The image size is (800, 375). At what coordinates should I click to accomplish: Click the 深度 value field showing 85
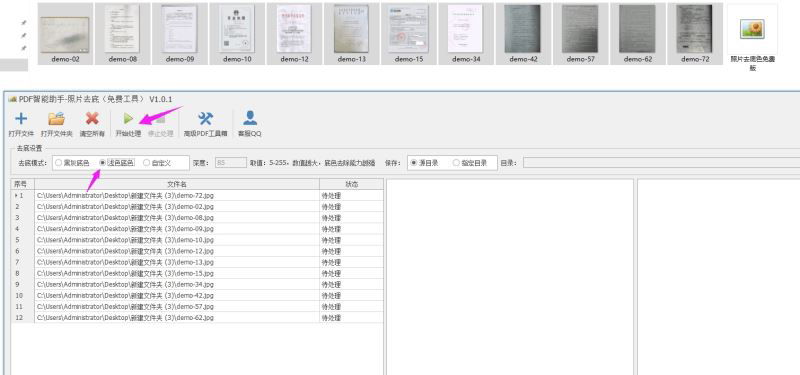(x=231, y=163)
